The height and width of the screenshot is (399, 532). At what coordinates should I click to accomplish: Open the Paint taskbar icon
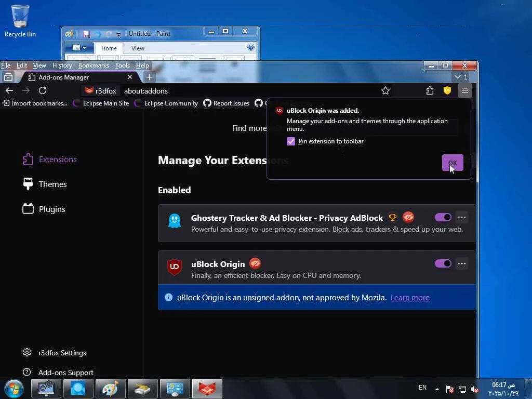110,389
